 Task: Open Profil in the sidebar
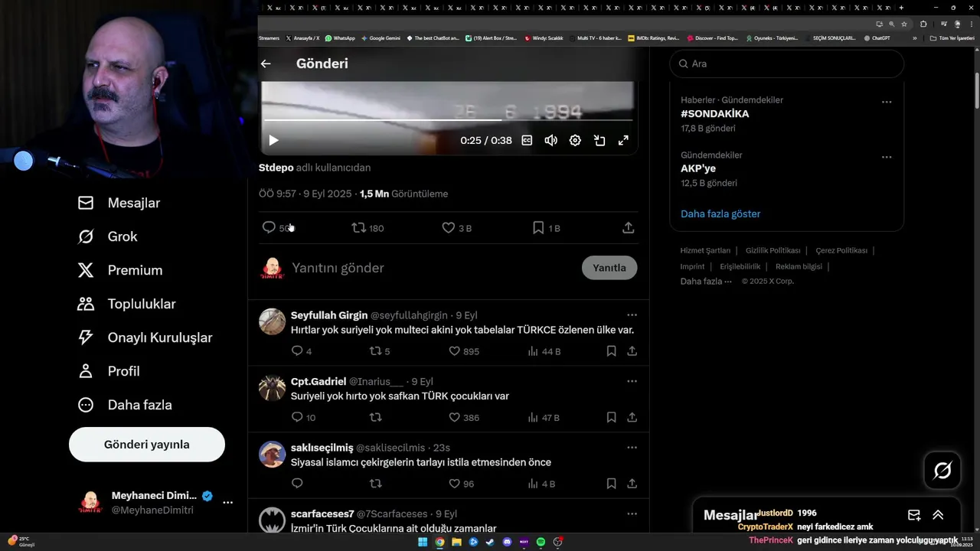coord(108,371)
